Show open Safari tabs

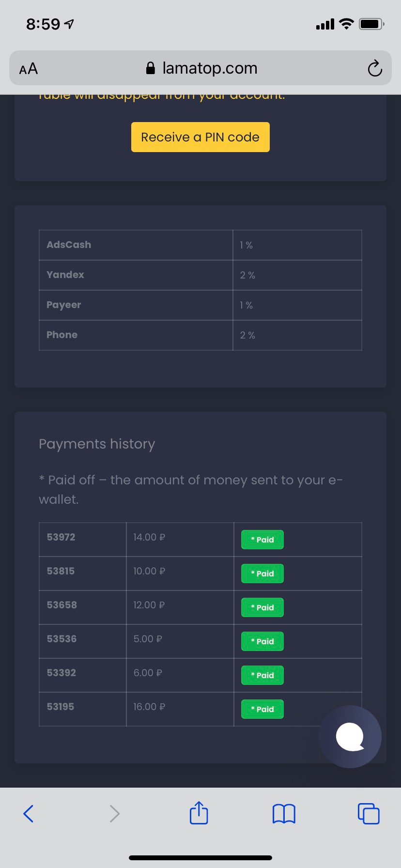click(369, 813)
